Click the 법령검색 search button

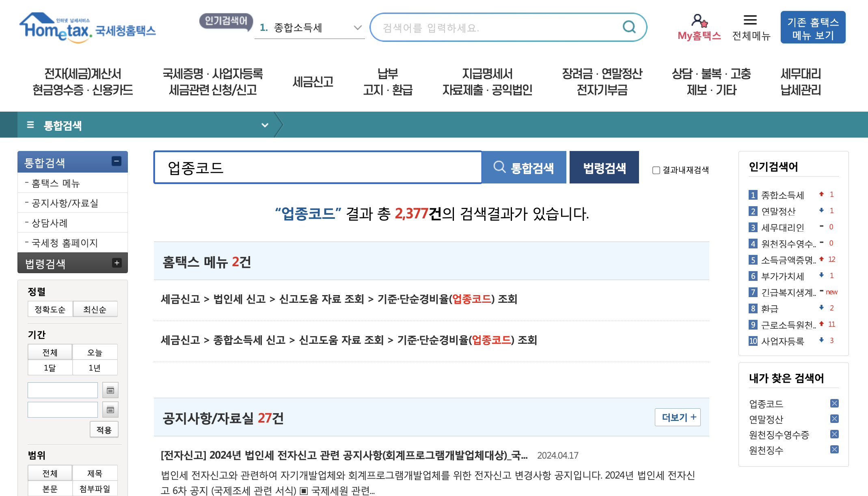click(604, 168)
